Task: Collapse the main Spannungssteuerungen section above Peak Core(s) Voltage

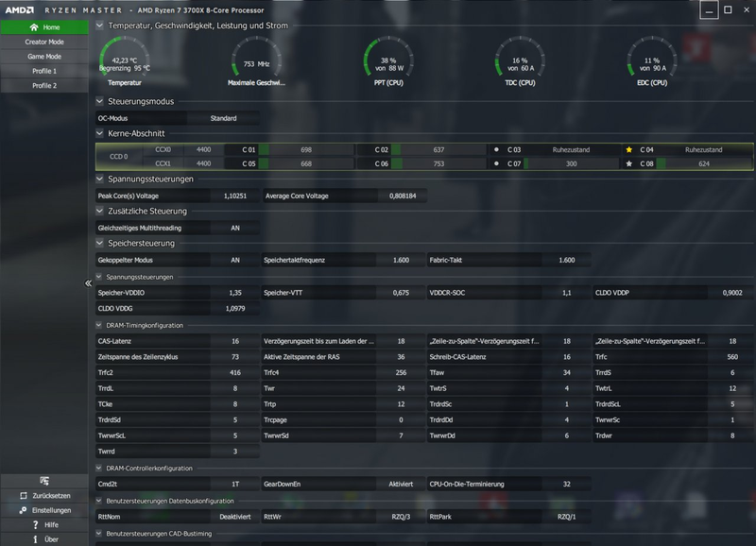Action: pos(100,179)
